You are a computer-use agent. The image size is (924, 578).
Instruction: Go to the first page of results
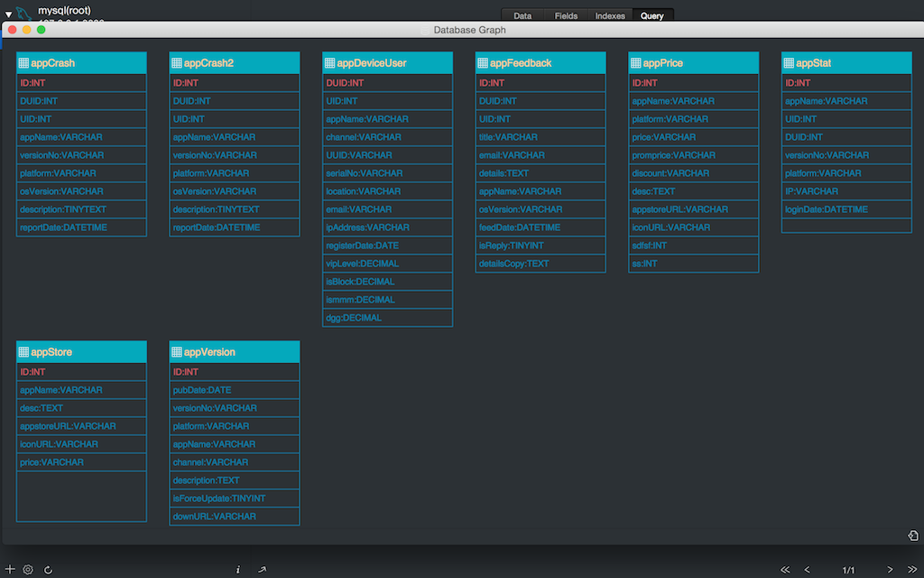(785, 570)
